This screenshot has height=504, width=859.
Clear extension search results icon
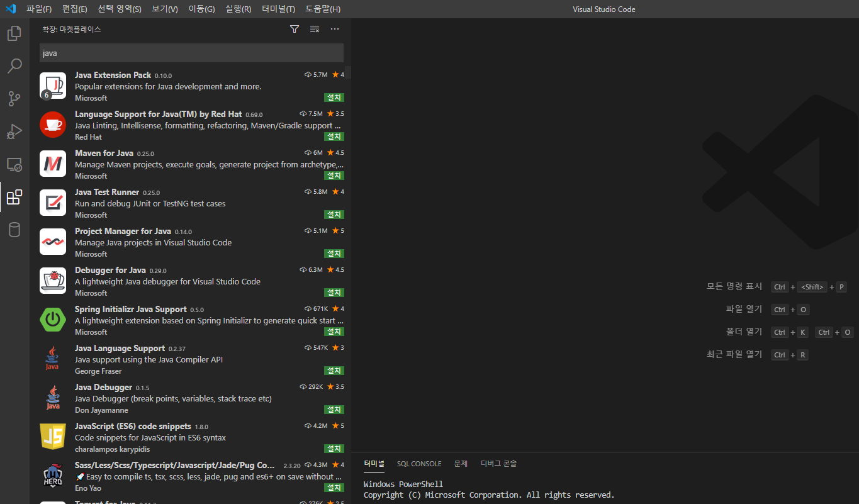[315, 29]
